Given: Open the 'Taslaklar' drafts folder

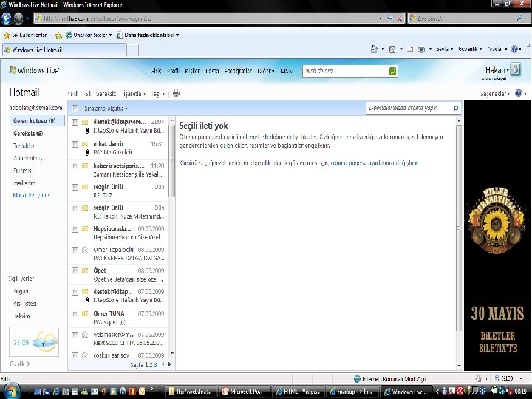Looking at the screenshot, I should tap(24, 146).
